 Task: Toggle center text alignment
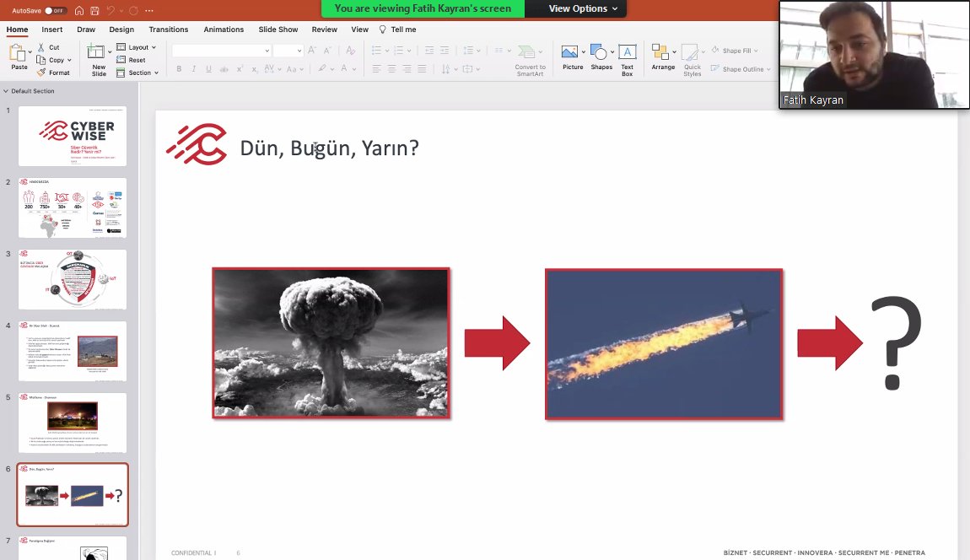[391, 68]
